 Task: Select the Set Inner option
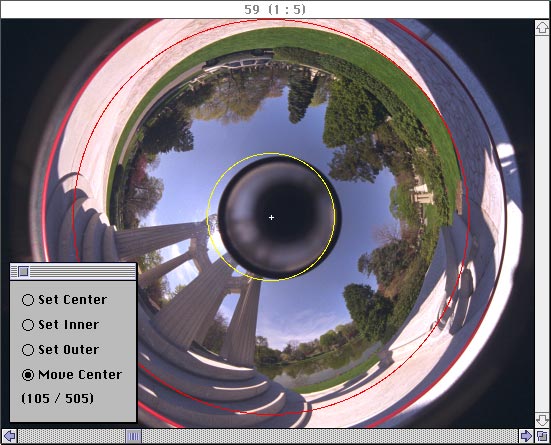[x=28, y=325]
